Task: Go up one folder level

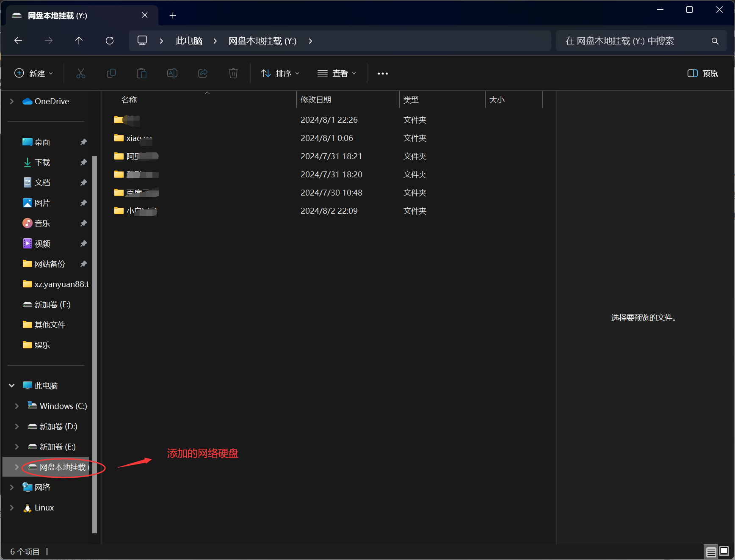Action: tap(79, 41)
